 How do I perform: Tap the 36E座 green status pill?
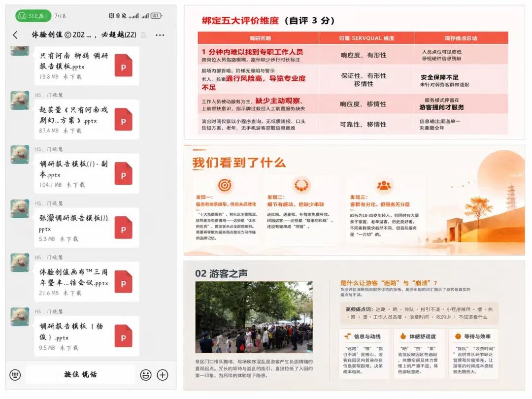tap(33, 16)
